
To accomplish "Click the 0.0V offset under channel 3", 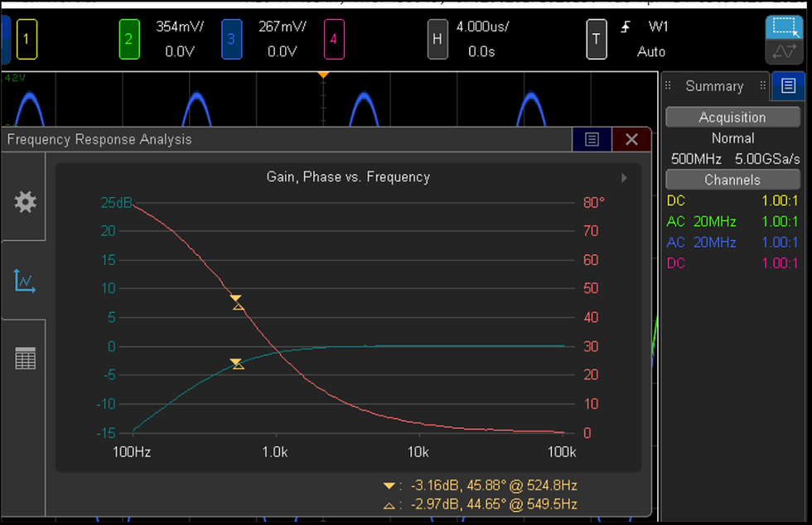I will coord(283,52).
